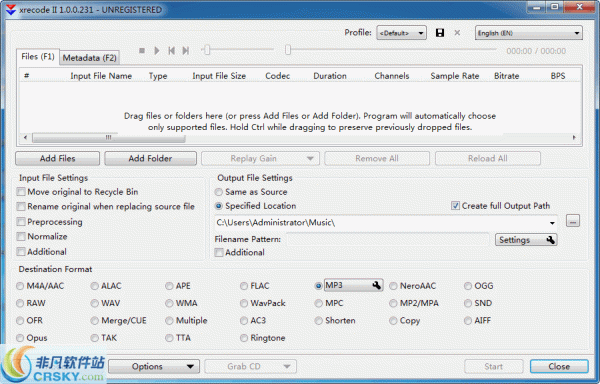
Task: Click the playback position slider handle
Action: click(x=288, y=50)
